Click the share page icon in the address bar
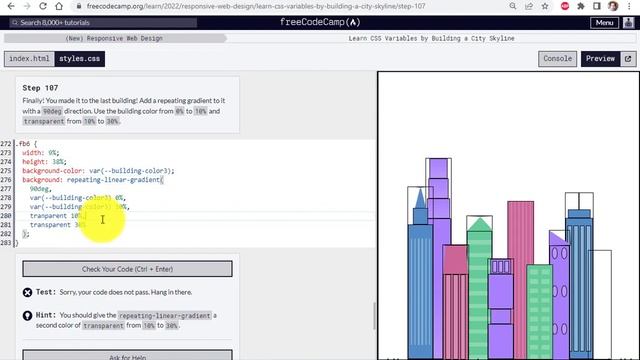 pyautogui.click(x=529, y=6)
